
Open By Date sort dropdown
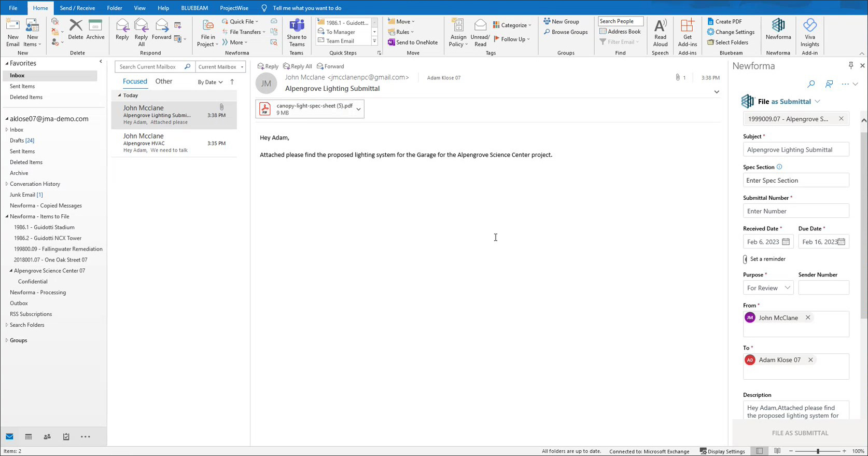[210, 82]
